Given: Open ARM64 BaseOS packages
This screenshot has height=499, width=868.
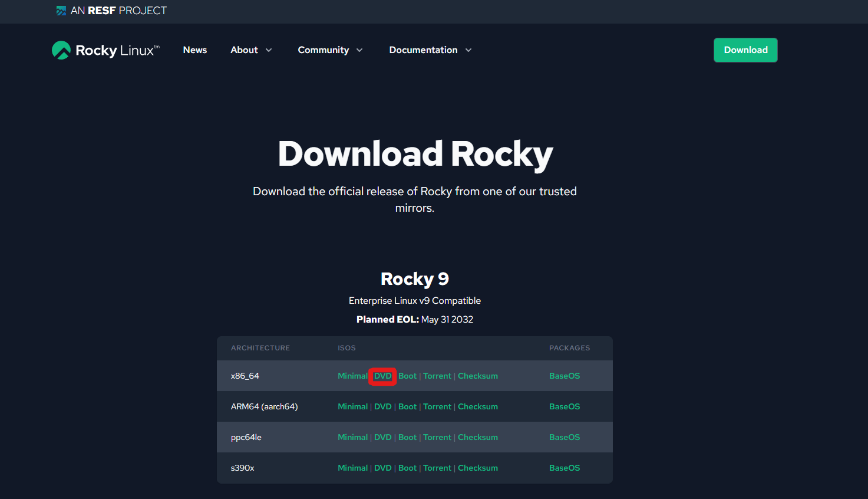Looking at the screenshot, I should click(x=565, y=406).
